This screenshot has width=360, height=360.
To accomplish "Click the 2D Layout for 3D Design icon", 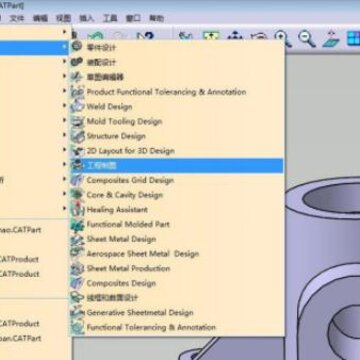I will (77, 151).
